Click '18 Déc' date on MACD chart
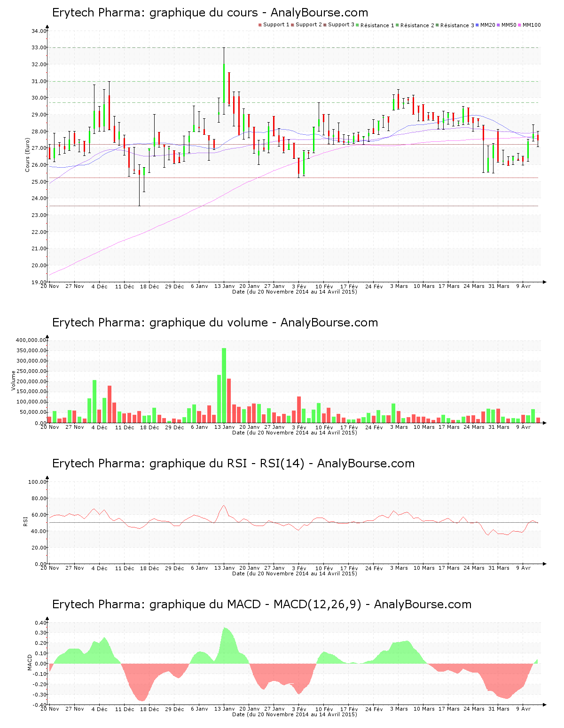Viewport: 564px width, 728px height. click(149, 709)
